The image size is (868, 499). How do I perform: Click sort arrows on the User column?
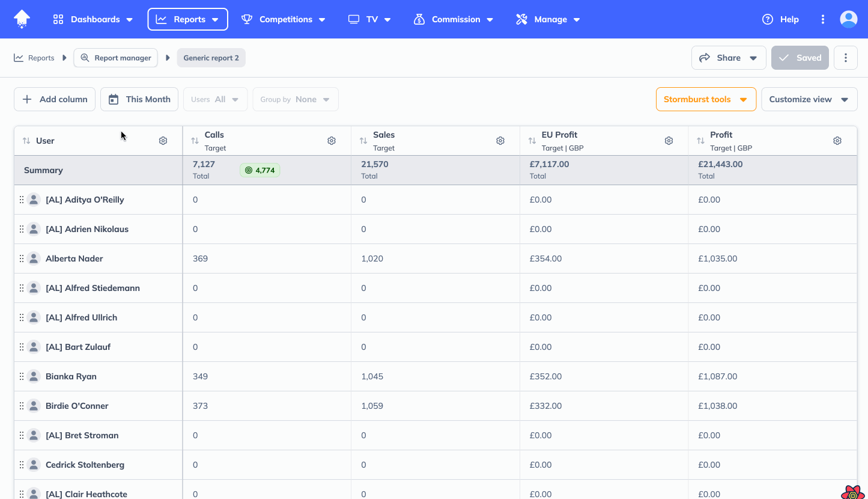[x=26, y=141]
